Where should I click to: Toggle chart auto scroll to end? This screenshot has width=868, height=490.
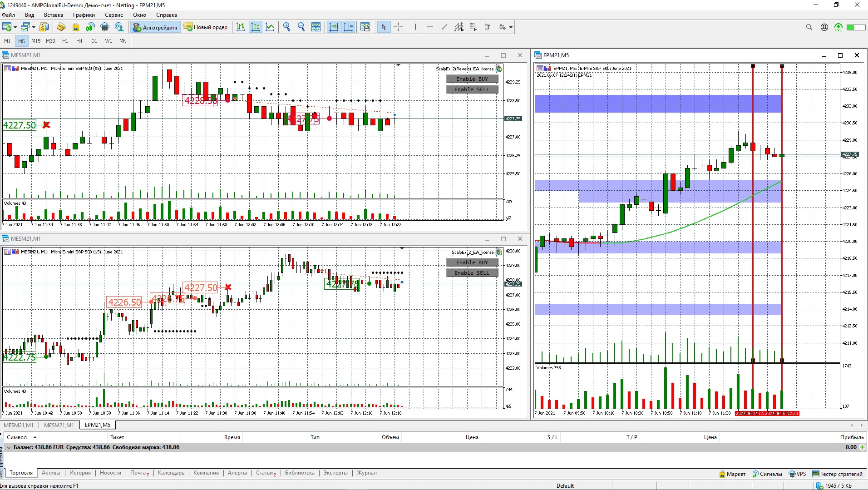334,27
